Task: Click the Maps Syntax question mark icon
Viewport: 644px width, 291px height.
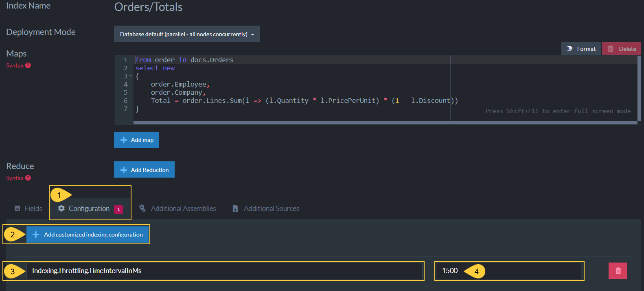Action: coord(28,65)
